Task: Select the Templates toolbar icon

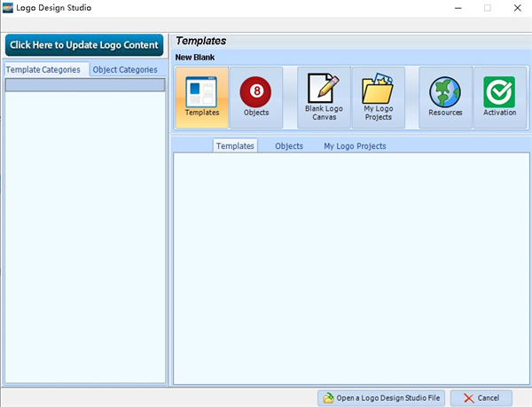Action: click(x=202, y=98)
